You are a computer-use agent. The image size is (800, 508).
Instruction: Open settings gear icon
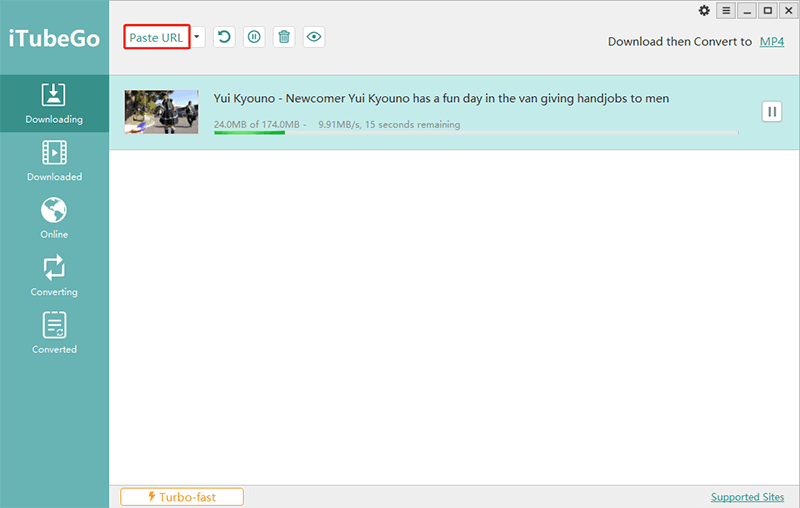coord(704,11)
